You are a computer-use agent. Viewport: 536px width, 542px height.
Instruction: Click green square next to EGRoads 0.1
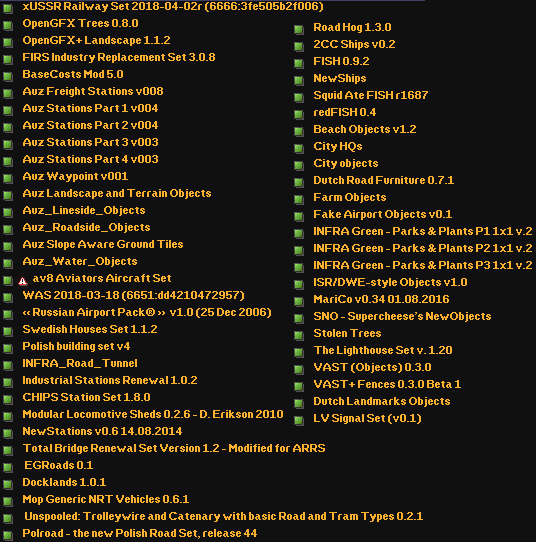point(8,467)
